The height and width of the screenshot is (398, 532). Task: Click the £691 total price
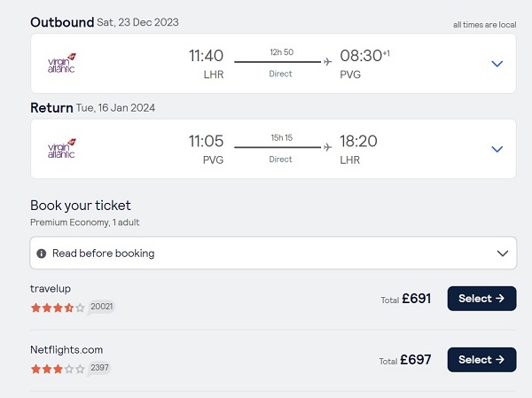click(x=417, y=299)
